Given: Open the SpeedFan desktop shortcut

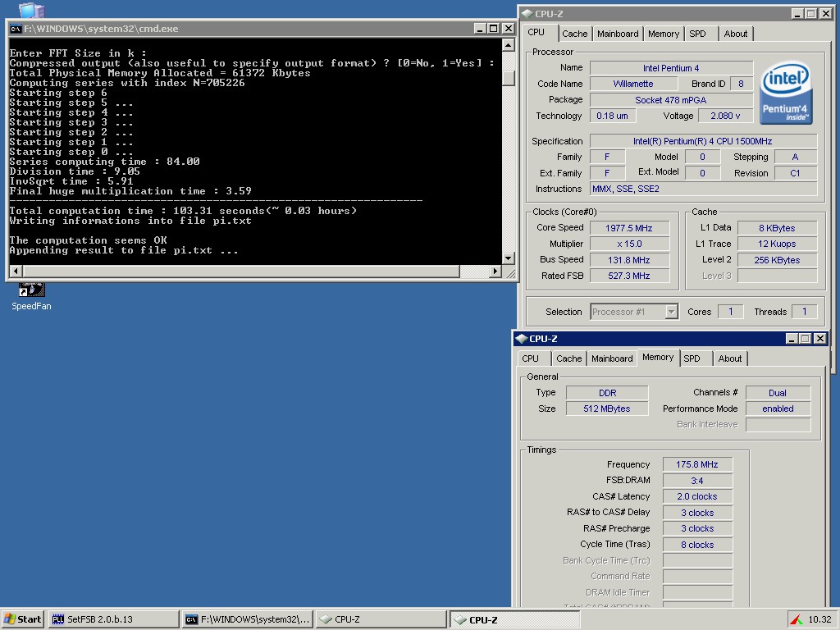Looking at the screenshot, I should point(31,296).
